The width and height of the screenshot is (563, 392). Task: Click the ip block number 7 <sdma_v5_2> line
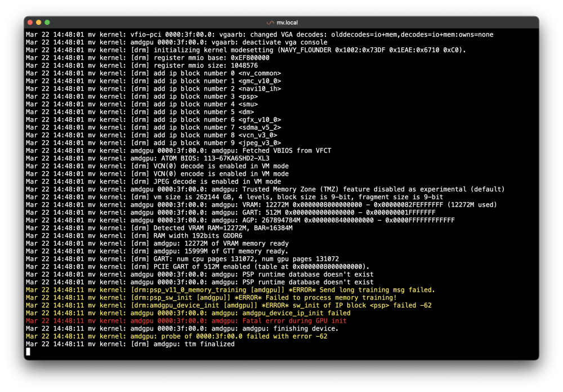click(153, 127)
